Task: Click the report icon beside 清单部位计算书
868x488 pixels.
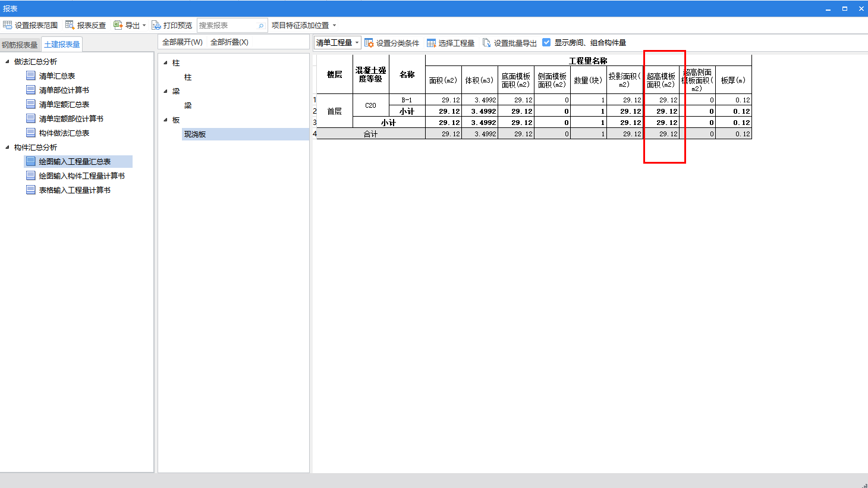Action: coord(31,90)
